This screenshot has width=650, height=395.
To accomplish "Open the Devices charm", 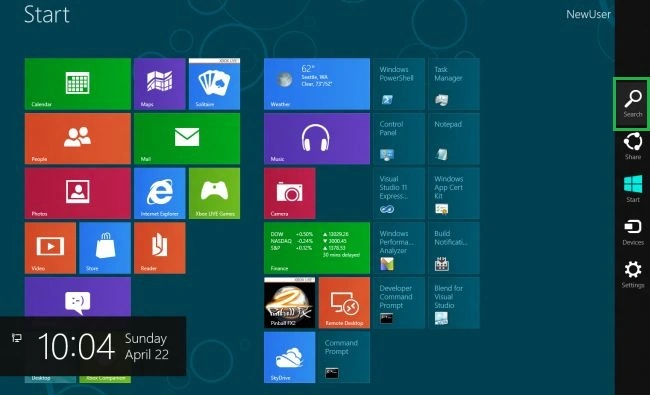I will click(x=633, y=232).
